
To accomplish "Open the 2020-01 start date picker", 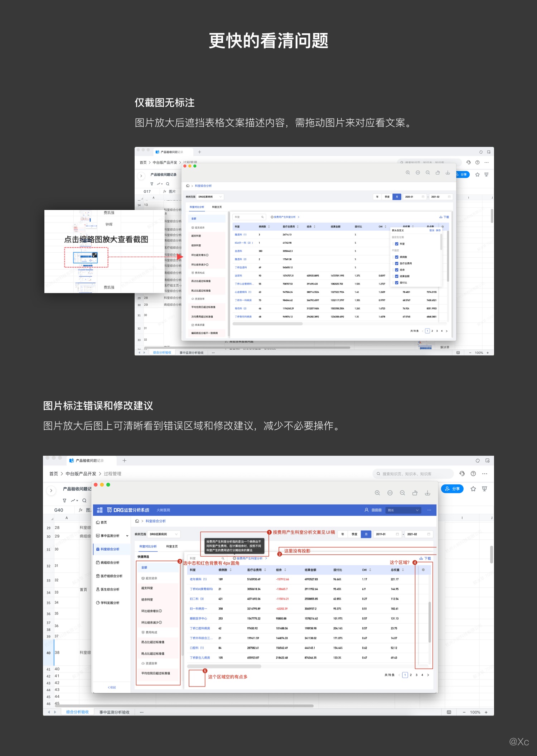I will point(415,197).
